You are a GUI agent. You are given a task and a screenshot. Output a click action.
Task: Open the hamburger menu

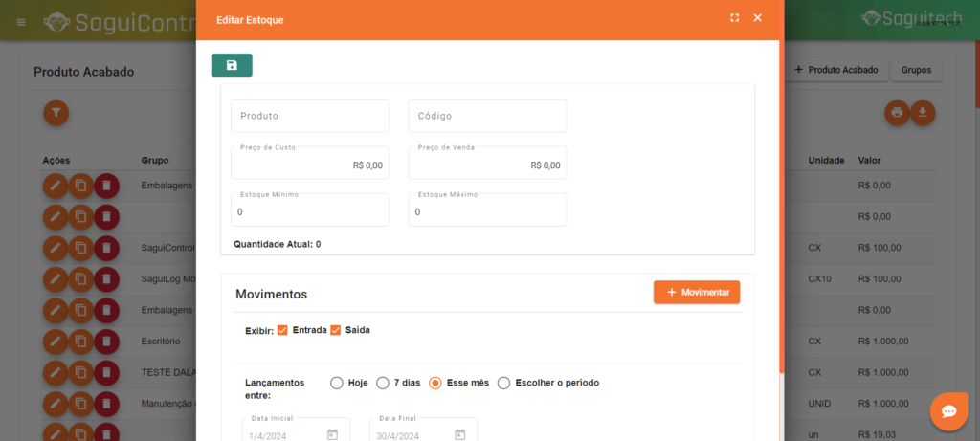(x=22, y=20)
